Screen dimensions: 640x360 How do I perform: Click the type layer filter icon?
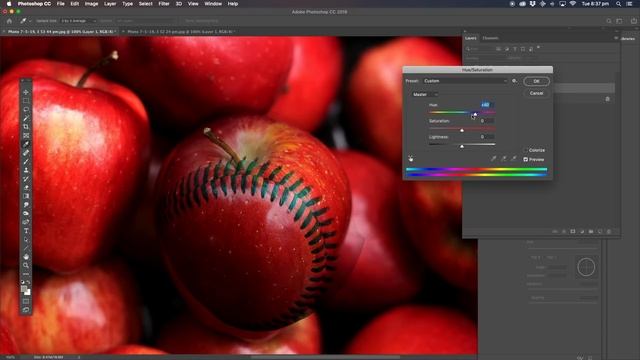click(x=515, y=49)
